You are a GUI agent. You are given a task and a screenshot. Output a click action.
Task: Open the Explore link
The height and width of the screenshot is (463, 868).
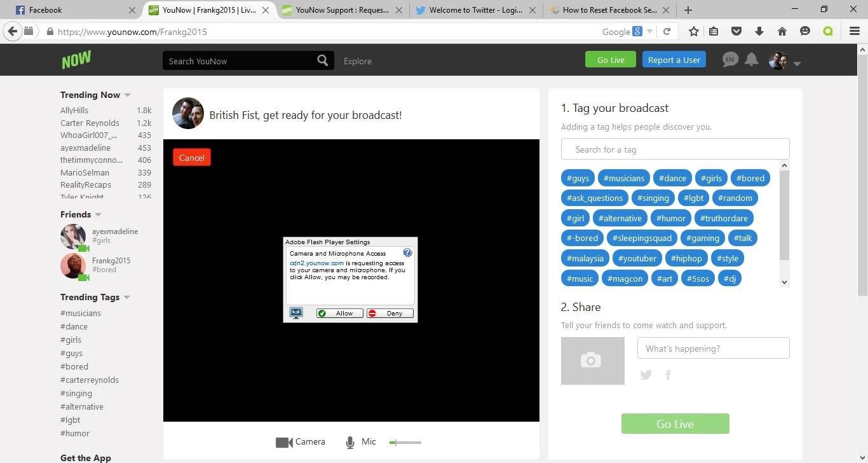(358, 61)
